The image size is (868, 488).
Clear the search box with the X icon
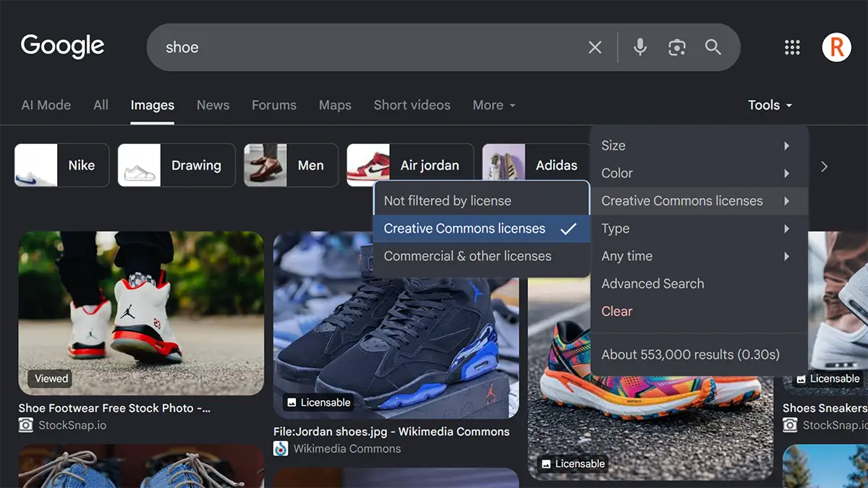pyautogui.click(x=595, y=48)
